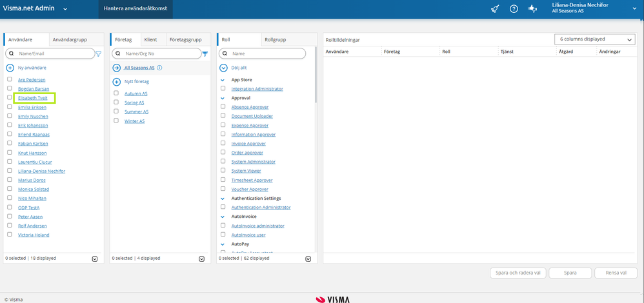Collapse the AutoPay role group
644x303 pixels.
(x=223, y=244)
